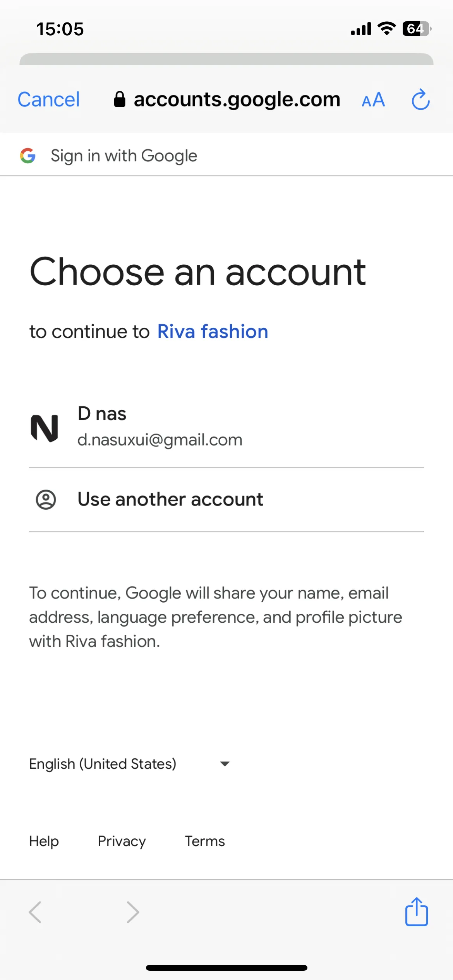Go back with the left chevron
The height and width of the screenshot is (980, 453).
[35, 912]
